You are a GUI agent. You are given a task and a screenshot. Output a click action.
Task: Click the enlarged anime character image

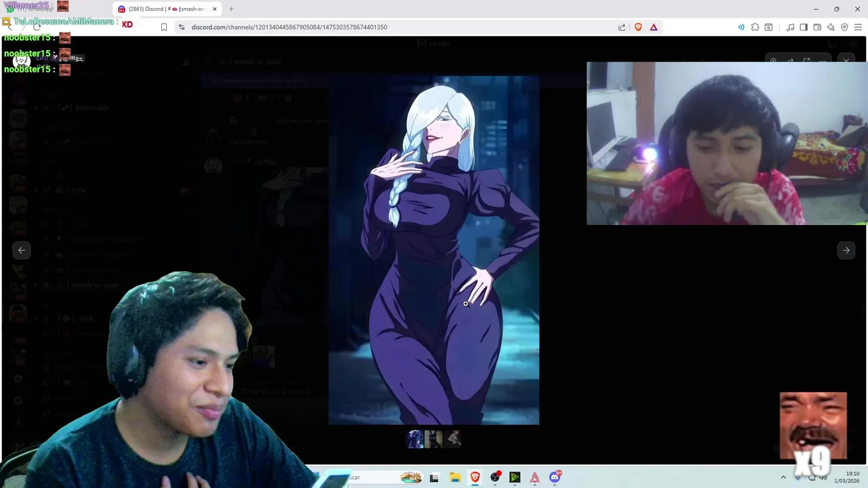point(434,250)
